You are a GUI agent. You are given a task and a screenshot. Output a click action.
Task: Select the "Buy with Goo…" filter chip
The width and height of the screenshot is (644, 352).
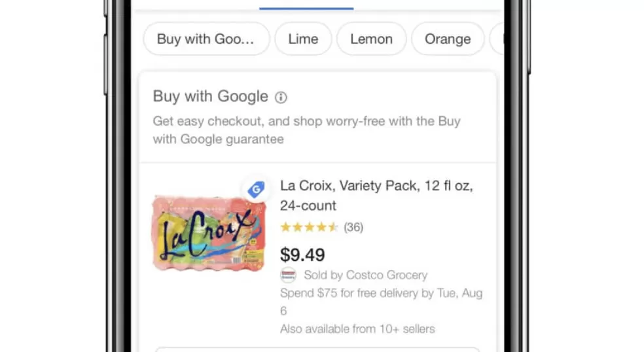pyautogui.click(x=206, y=39)
